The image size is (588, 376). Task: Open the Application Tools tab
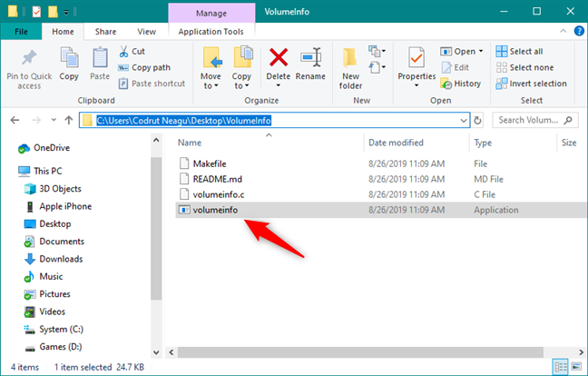(x=211, y=32)
